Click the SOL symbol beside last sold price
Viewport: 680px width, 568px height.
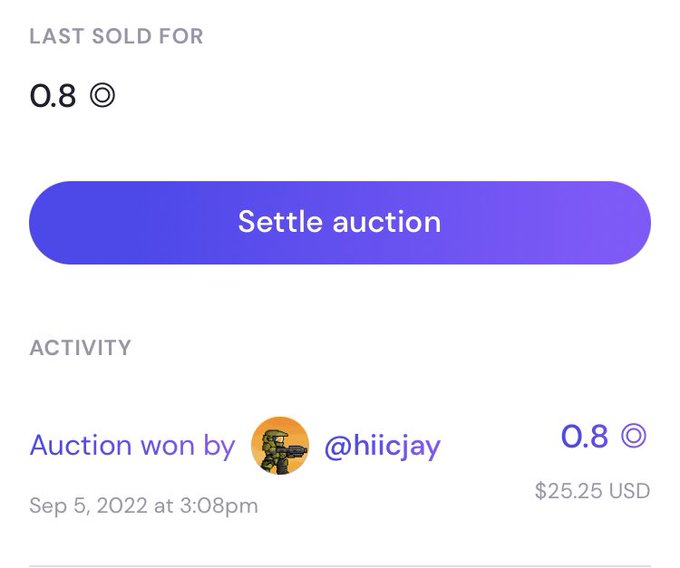click(102, 96)
